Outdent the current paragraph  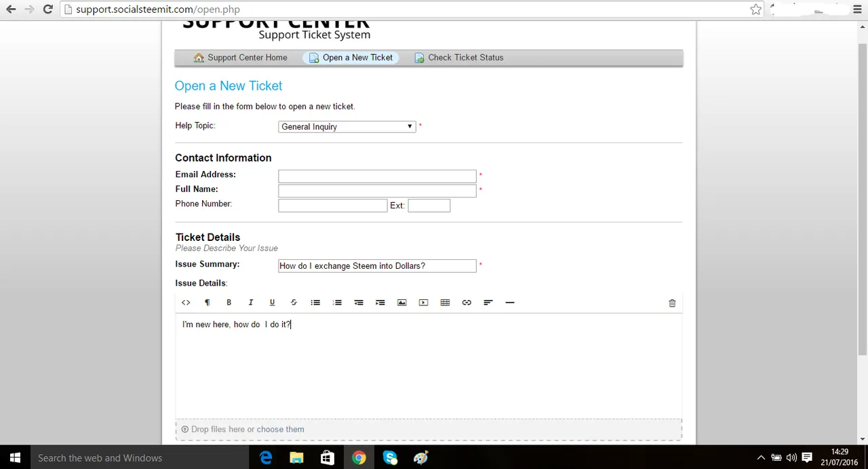[x=359, y=303]
